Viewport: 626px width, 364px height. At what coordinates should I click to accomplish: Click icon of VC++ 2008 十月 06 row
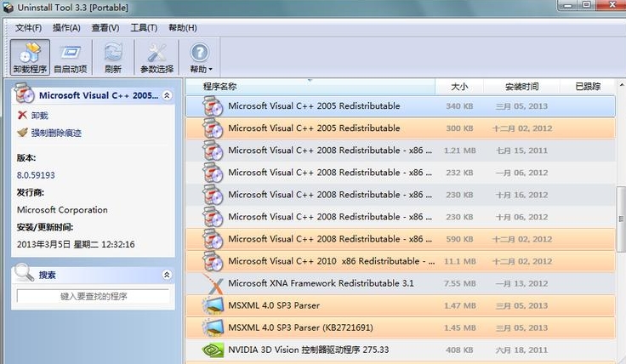213,217
